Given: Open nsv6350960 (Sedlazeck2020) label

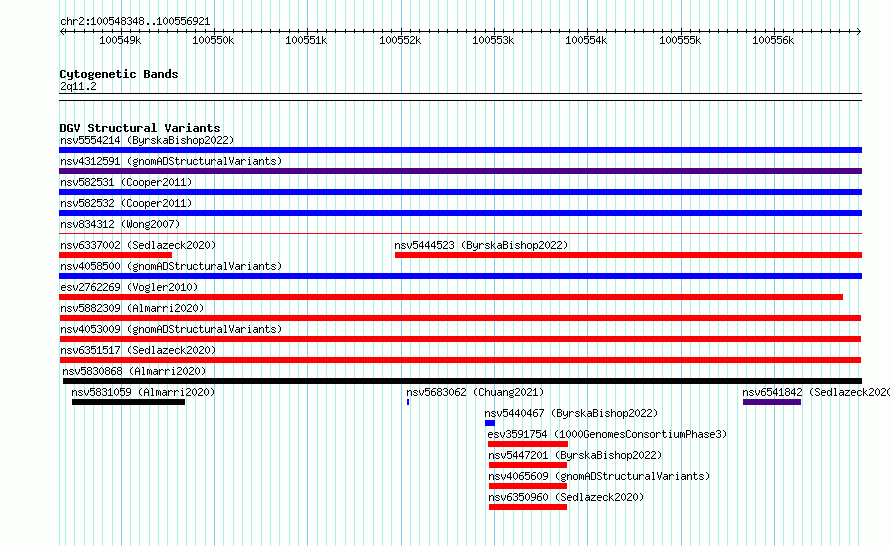Looking at the screenshot, I should tap(566, 497).
